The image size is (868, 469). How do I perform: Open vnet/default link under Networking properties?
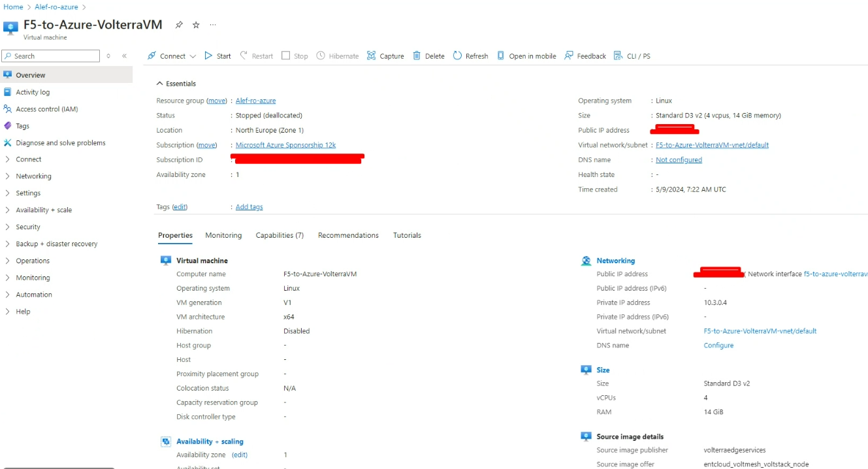760,331
